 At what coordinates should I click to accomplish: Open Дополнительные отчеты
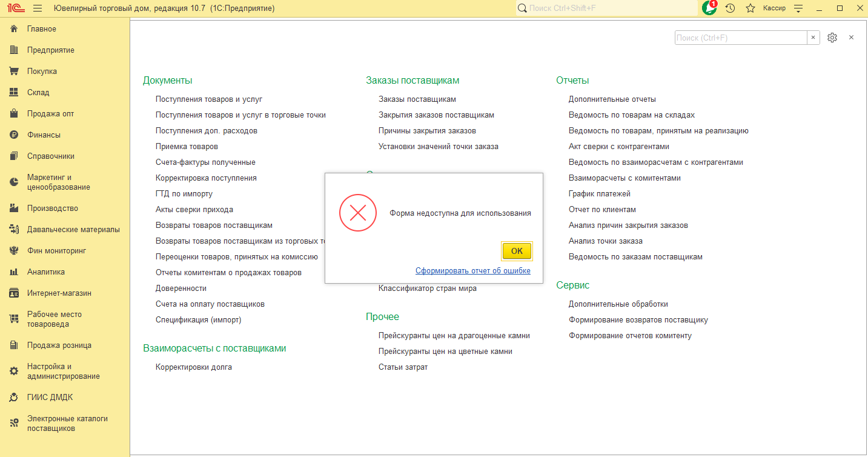pos(612,99)
